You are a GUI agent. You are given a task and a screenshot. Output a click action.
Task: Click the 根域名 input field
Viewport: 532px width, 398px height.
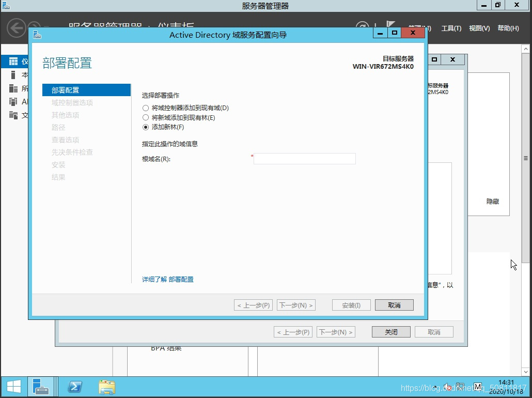(x=304, y=159)
